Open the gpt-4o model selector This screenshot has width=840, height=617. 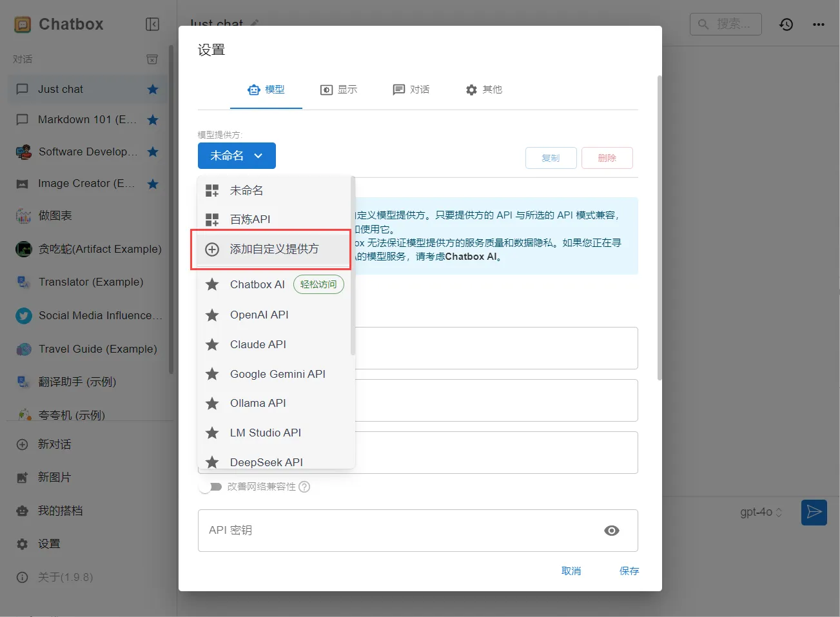coord(761,513)
